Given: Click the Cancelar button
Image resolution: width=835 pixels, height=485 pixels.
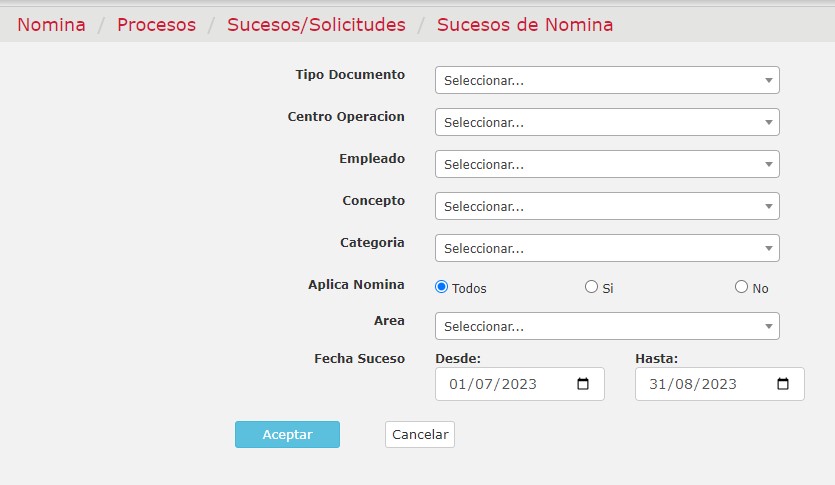Looking at the screenshot, I should tap(420, 434).
